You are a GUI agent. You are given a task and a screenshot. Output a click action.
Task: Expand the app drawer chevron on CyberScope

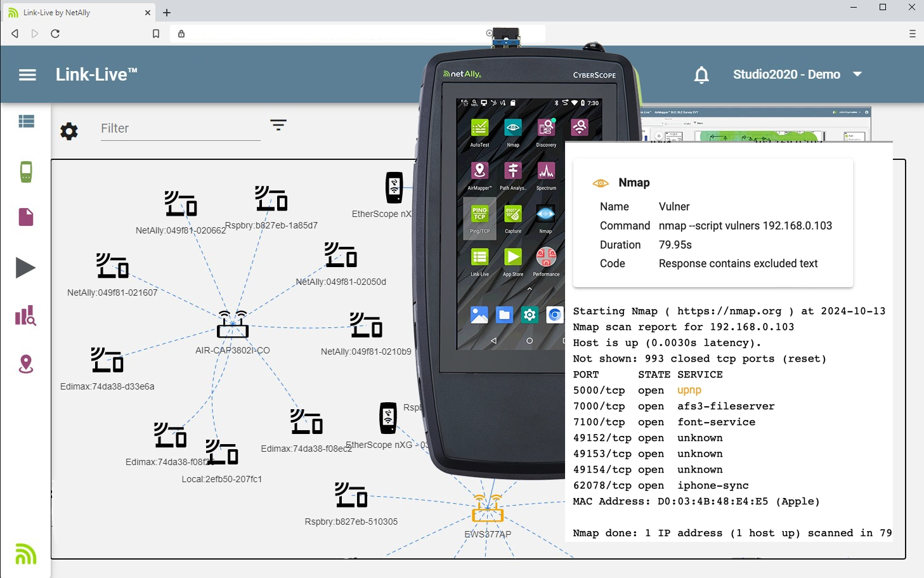point(530,289)
